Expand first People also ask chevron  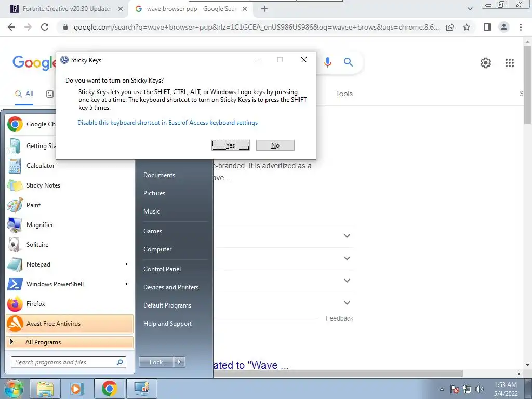point(347,236)
